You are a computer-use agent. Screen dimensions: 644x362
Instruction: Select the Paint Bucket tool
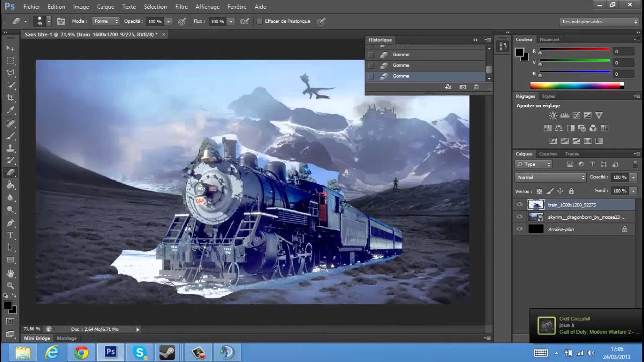point(10,186)
